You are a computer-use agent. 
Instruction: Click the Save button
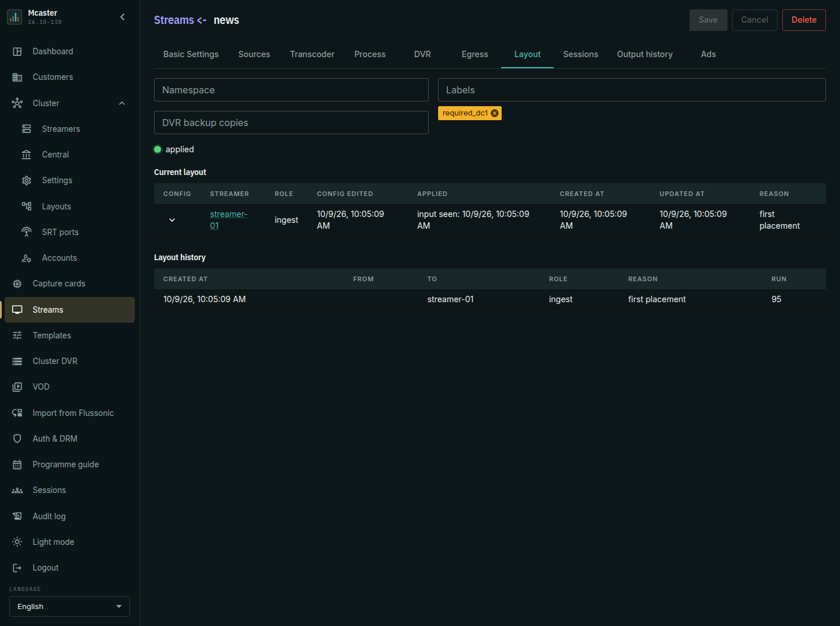708,20
